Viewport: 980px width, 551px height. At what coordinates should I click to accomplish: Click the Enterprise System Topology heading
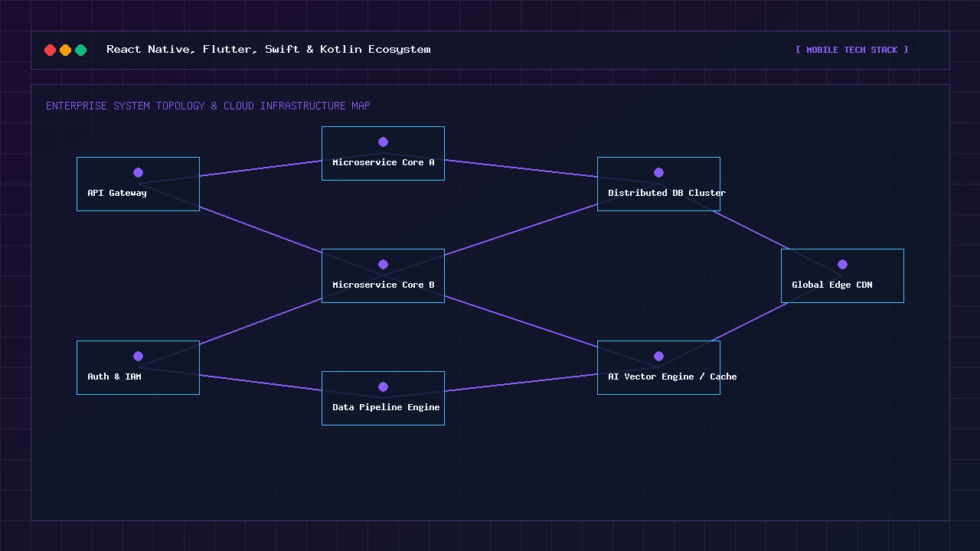click(208, 106)
